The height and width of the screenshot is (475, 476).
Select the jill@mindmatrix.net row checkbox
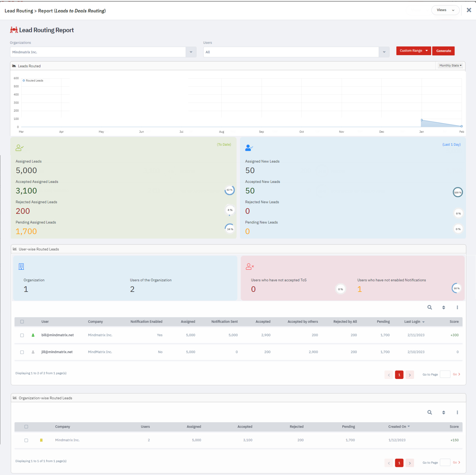tap(22, 352)
